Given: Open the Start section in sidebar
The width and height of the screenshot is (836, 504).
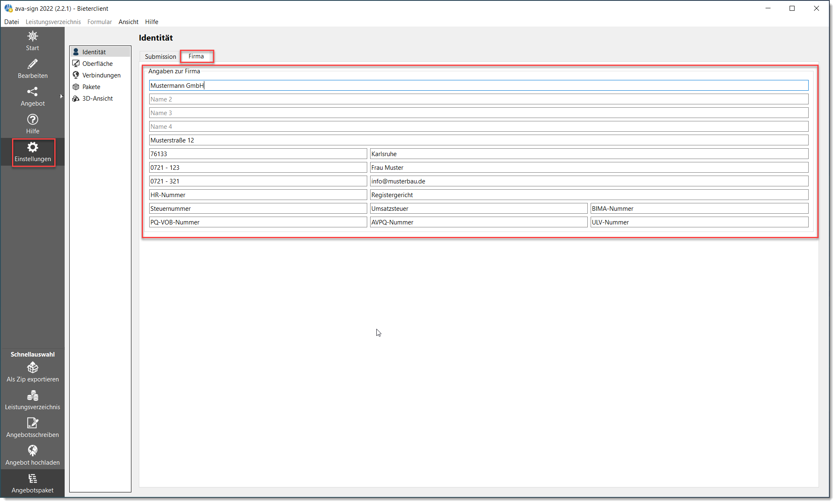Looking at the screenshot, I should click(x=32, y=41).
